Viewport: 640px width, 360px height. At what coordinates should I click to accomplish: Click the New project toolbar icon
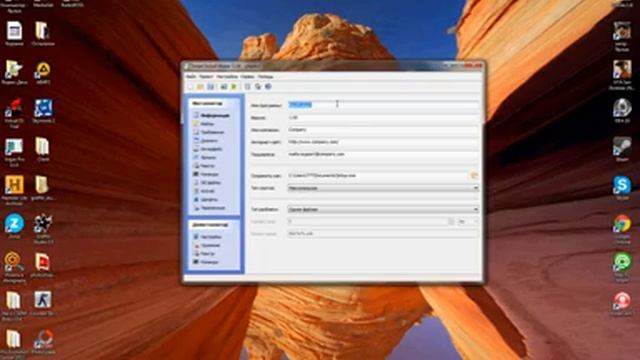190,87
